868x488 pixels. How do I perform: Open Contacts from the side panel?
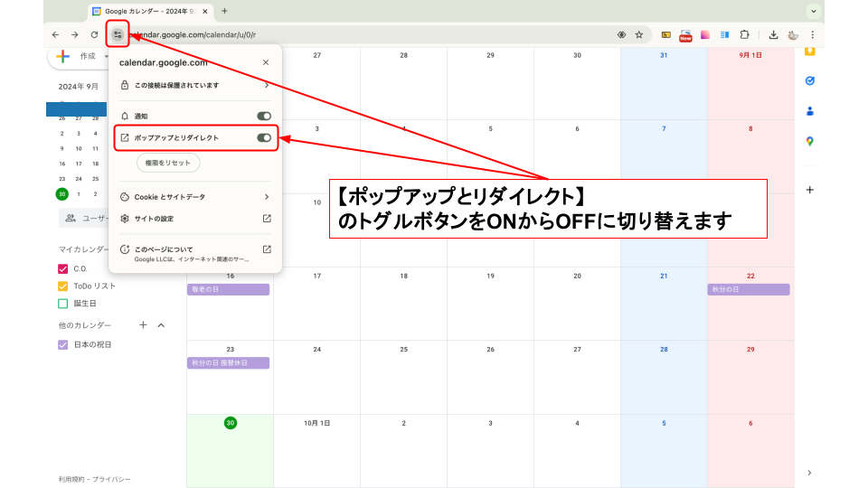tap(809, 111)
